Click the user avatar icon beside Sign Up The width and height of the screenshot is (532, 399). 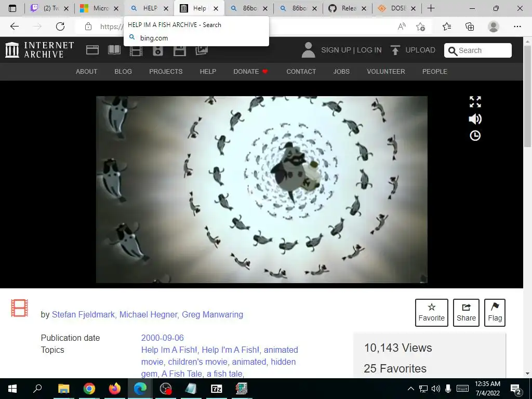point(308,50)
